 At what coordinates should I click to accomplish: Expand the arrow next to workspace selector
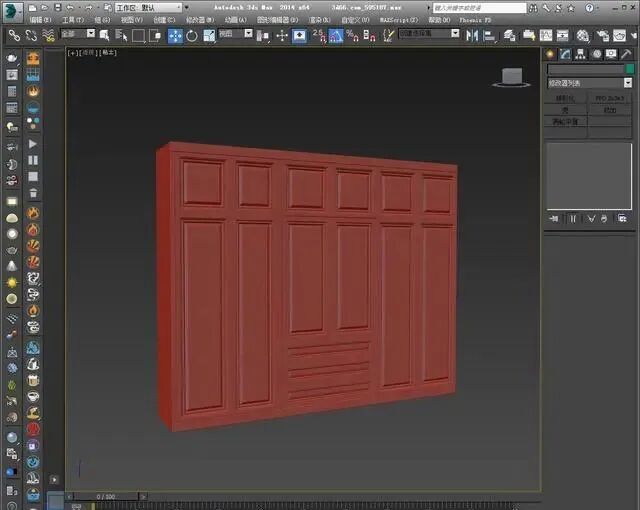pos(187,7)
